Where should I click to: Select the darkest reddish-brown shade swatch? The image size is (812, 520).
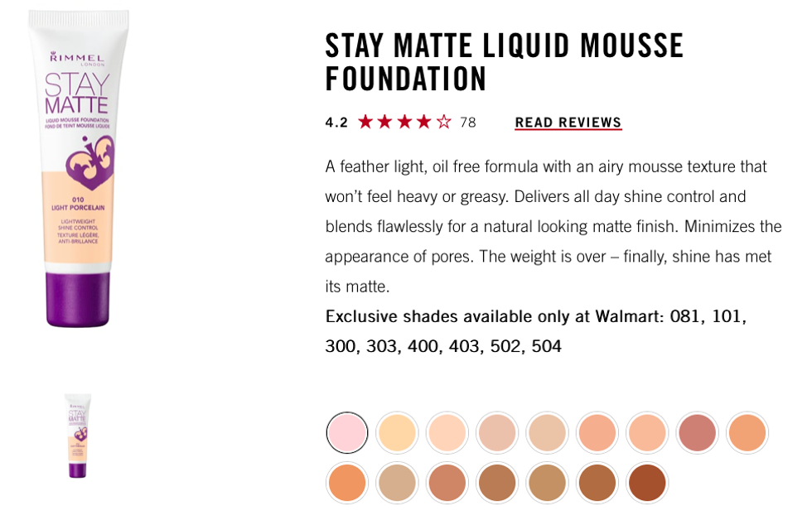pyautogui.click(x=647, y=483)
